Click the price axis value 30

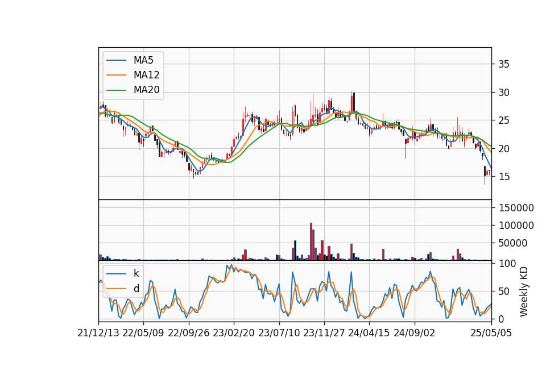504,93
